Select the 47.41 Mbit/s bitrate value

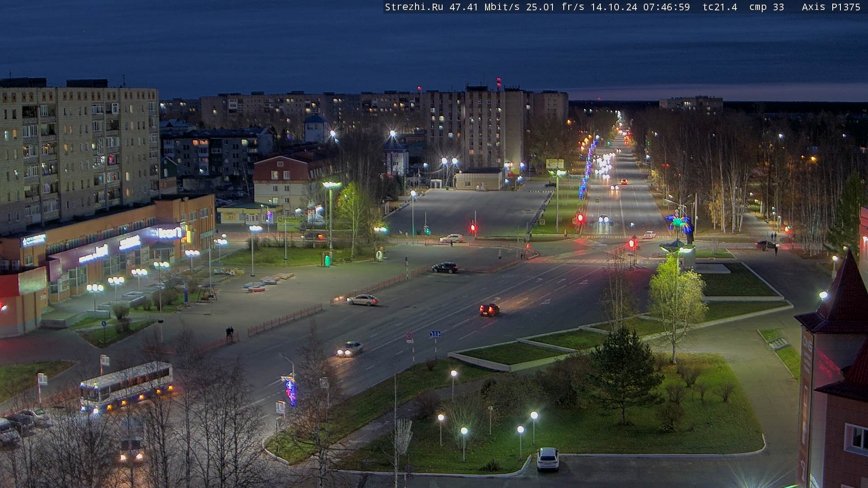[x=484, y=7]
